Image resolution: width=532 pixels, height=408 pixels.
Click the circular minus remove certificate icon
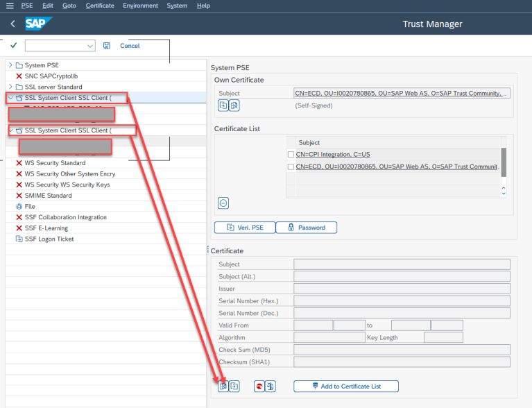223,203
